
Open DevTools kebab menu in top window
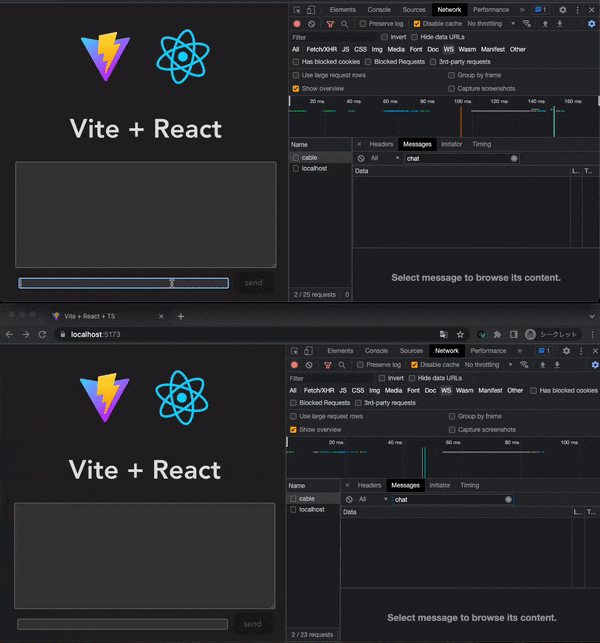click(577, 10)
